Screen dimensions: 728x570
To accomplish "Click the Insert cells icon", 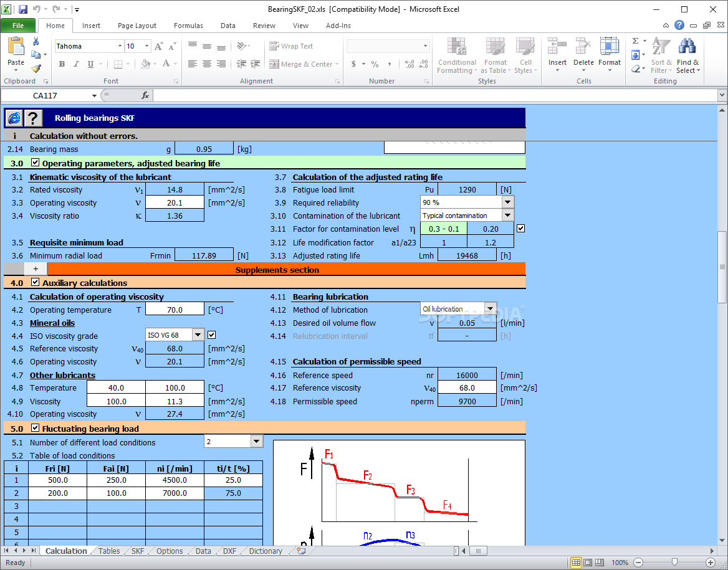I will click(x=557, y=47).
